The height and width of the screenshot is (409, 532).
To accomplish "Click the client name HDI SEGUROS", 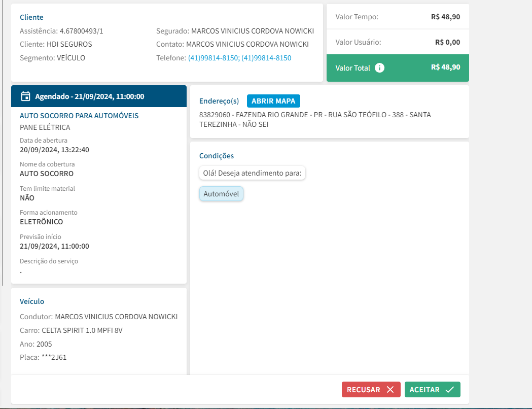I will 69,45.
